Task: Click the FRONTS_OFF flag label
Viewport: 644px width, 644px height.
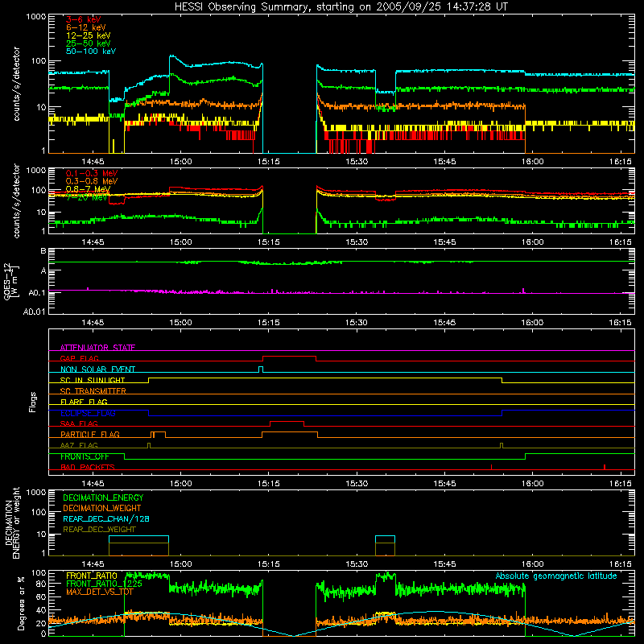Action: [x=85, y=456]
